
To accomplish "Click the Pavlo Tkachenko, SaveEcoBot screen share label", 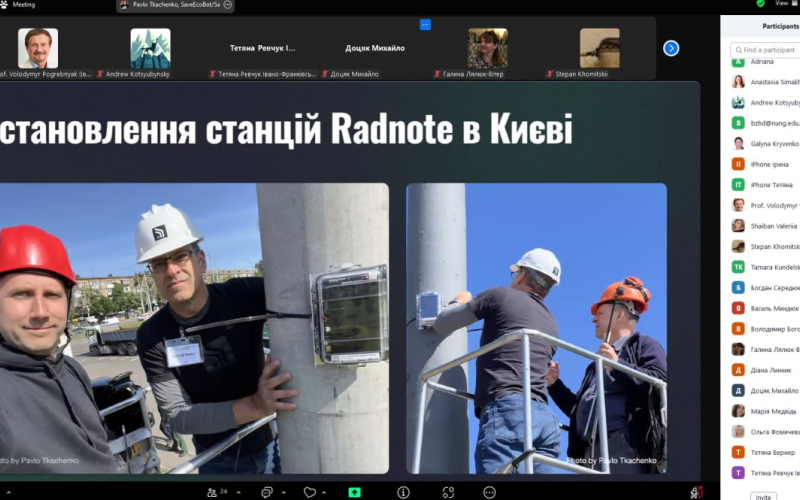I will point(175,5).
